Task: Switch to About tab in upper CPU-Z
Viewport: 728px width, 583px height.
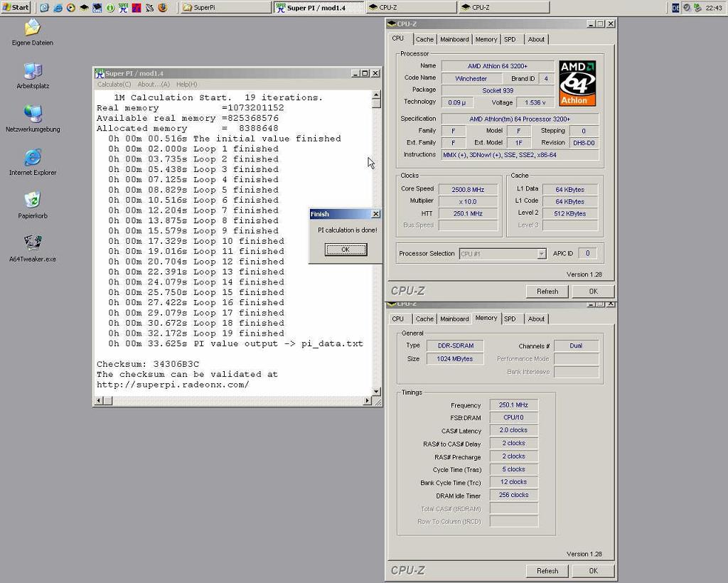Action: [x=536, y=39]
